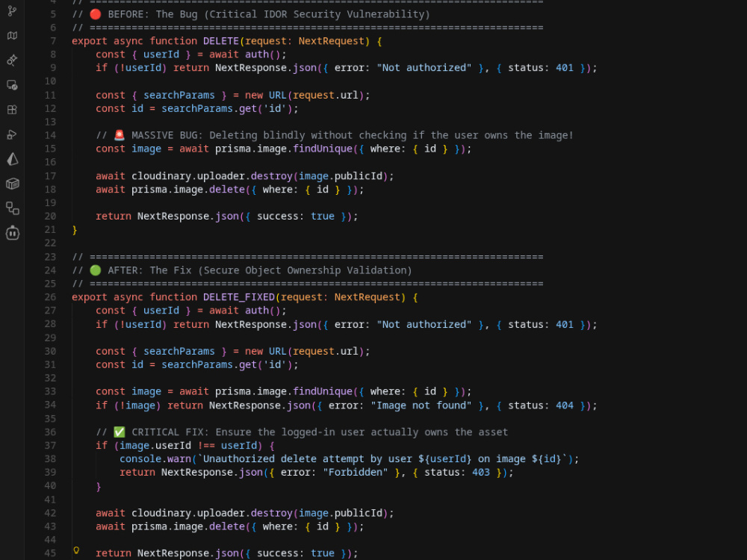Click findUnique on line 33
747x560 pixels.
coord(323,391)
